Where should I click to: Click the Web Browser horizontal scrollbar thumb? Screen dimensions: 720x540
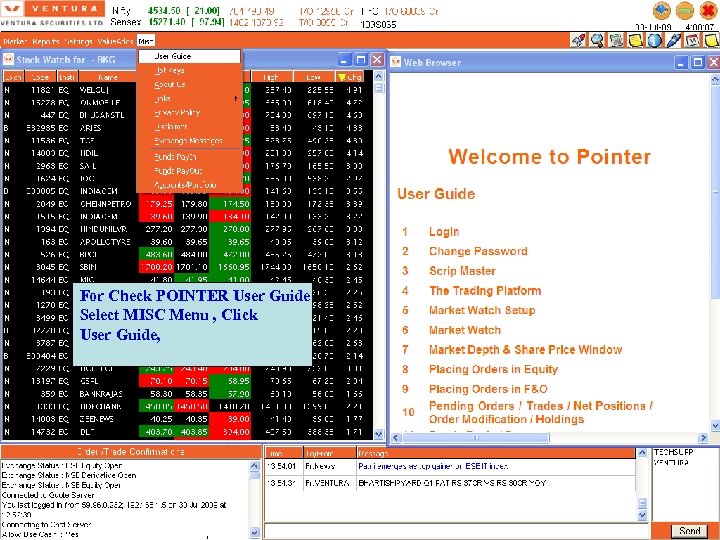pyautogui.click(x=476, y=438)
